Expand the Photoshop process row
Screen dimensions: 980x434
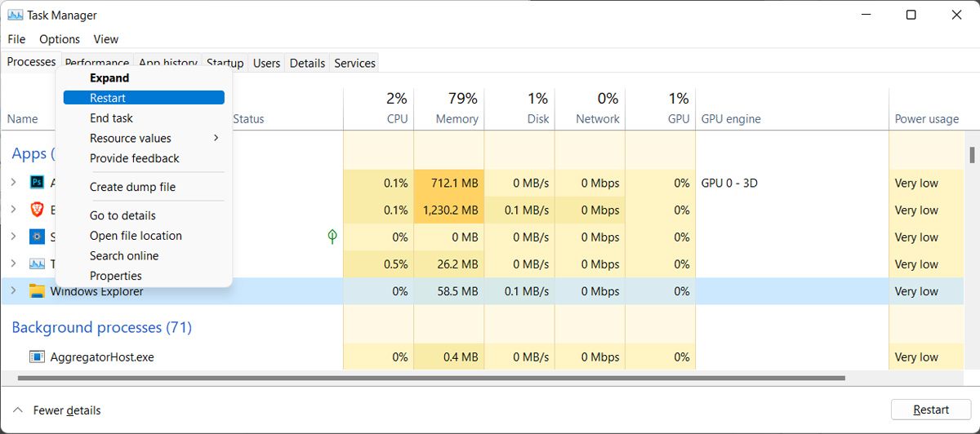pyautogui.click(x=13, y=182)
